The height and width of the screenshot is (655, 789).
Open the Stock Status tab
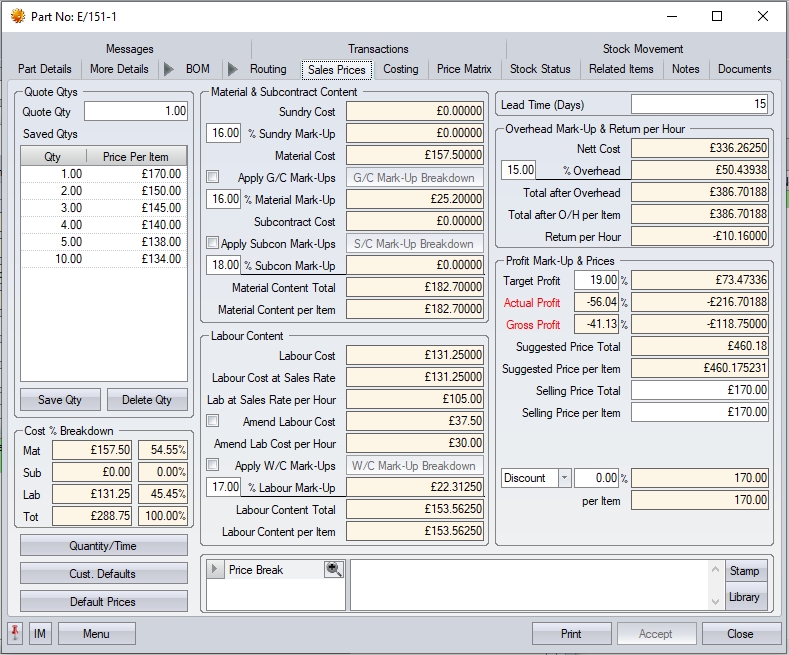point(540,69)
